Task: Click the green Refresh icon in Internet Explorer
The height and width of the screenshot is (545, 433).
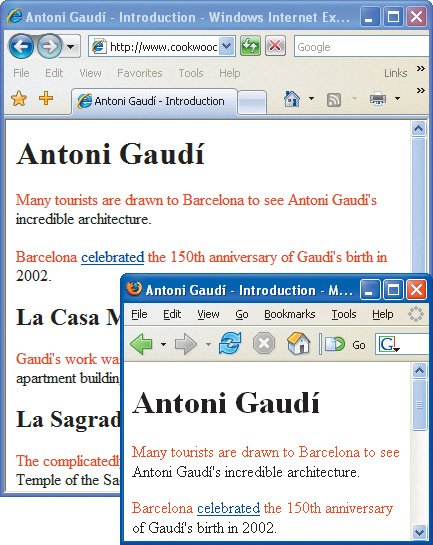Action: coord(250,46)
